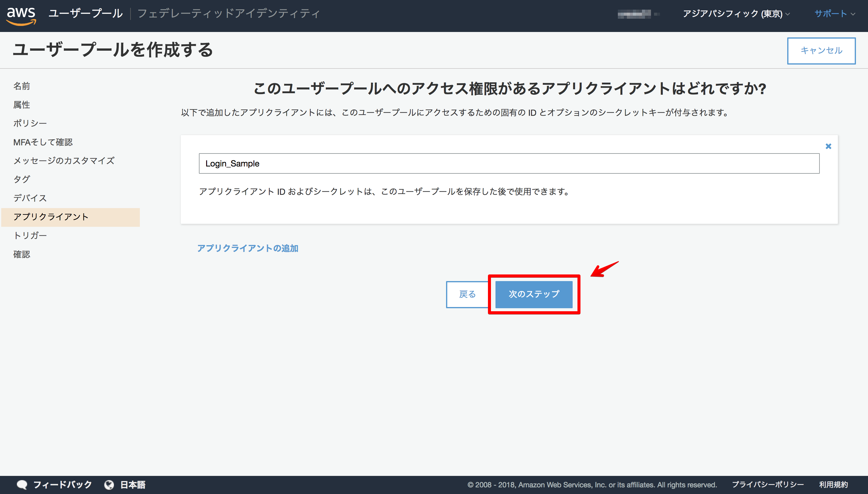Viewport: 868px width, 494px height.
Task: Open フィードバック in the footer
Action: [62, 484]
